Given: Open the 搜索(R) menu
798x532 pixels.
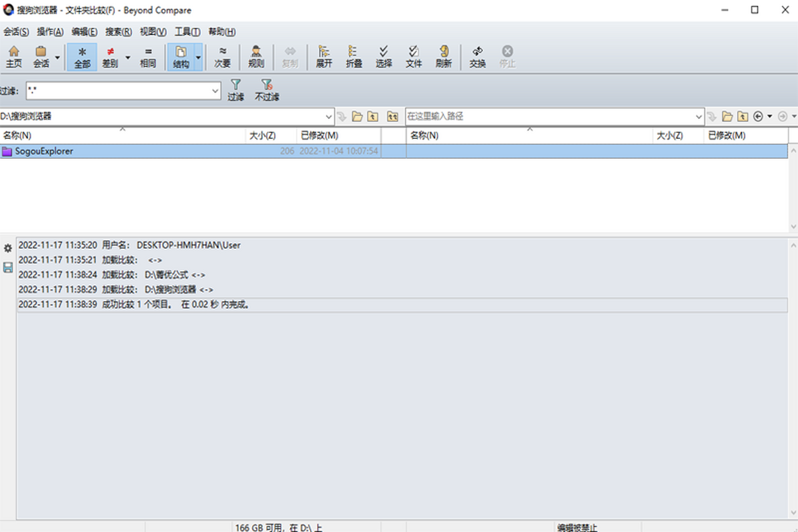Looking at the screenshot, I should click(x=118, y=32).
